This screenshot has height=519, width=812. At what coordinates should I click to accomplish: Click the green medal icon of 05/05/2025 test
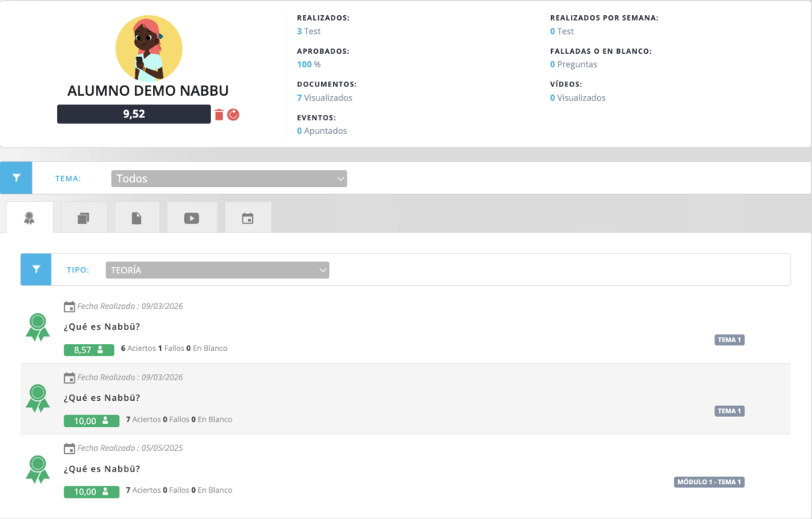[x=37, y=468]
